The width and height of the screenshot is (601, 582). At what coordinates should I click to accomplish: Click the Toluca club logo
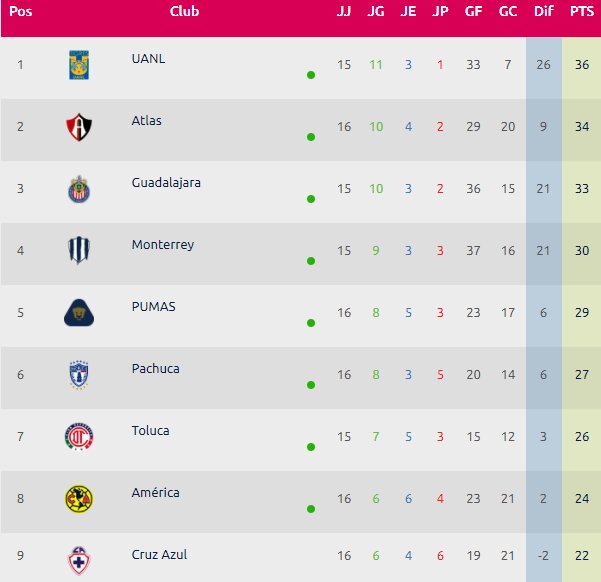(x=79, y=436)
